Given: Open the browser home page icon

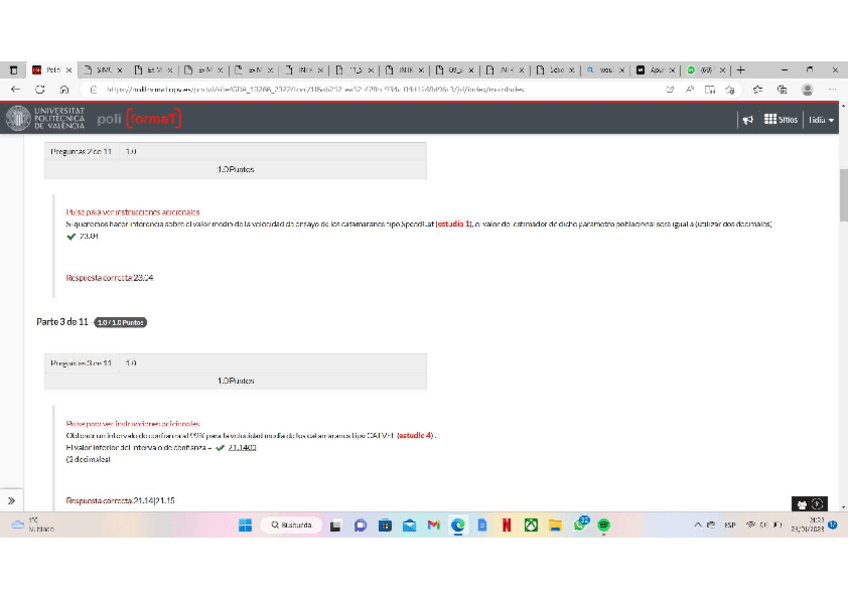Looking at the screenshot, I should point(64,89).
